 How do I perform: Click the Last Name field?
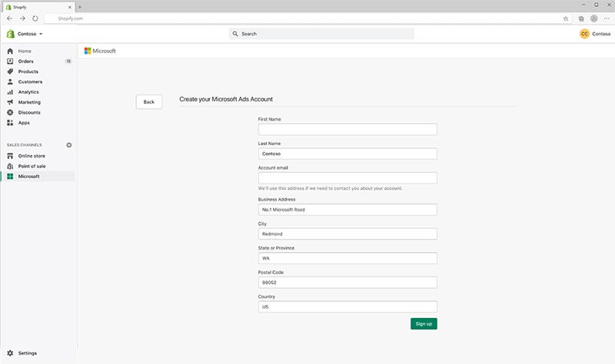(347, 154)
